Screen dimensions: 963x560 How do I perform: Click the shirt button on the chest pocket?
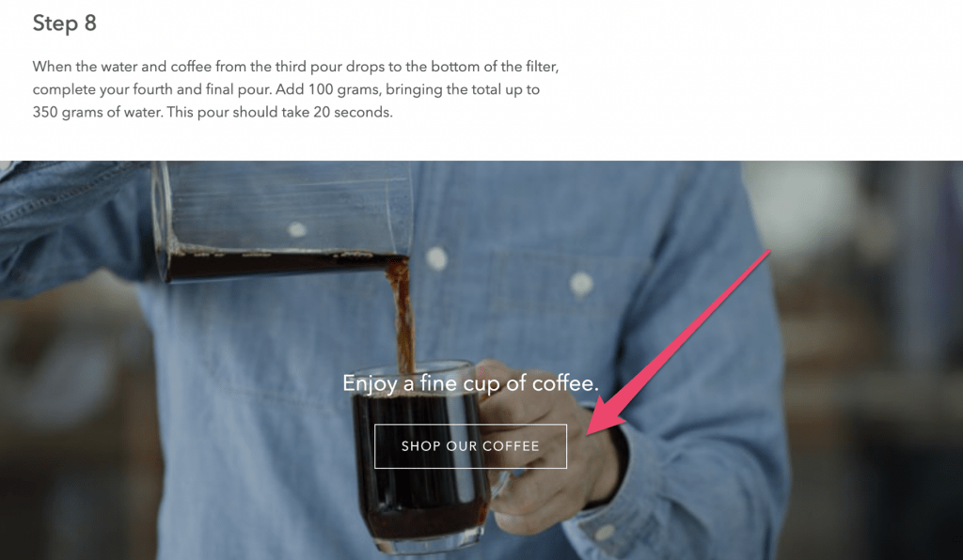coord(581,284)
